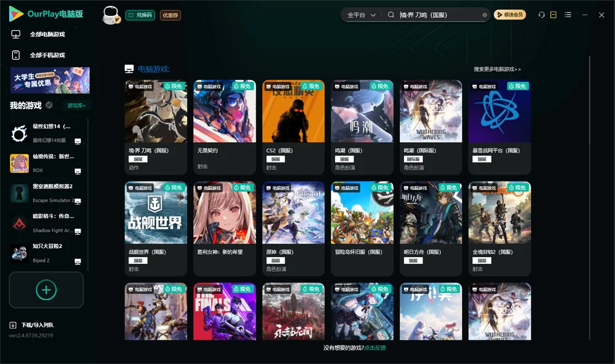Click PC platform icon on 最终幻想14 row
Viewport: 615px width, 364px height.
[77, 141]
